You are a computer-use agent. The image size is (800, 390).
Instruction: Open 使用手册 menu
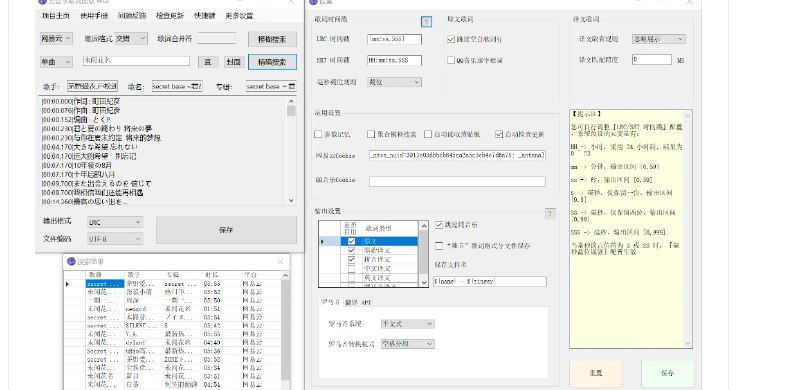click(94, 16)
